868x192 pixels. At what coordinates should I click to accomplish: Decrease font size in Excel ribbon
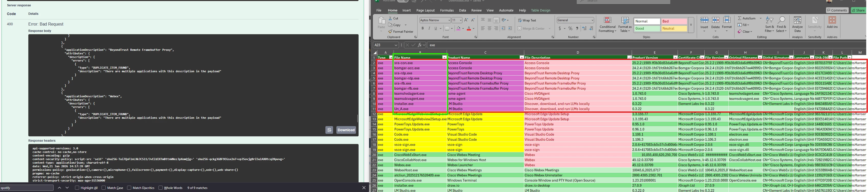click(x=473, y=20)
